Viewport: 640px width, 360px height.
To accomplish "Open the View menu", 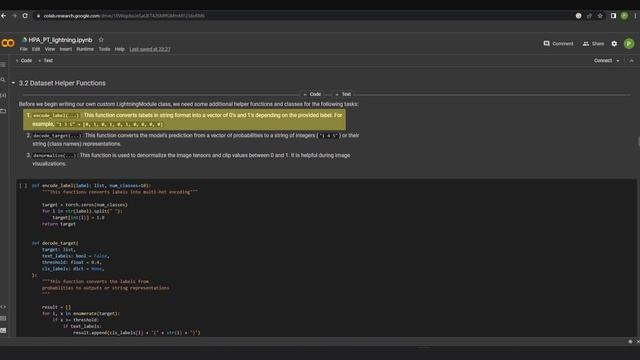I will [x=50, y=49].
